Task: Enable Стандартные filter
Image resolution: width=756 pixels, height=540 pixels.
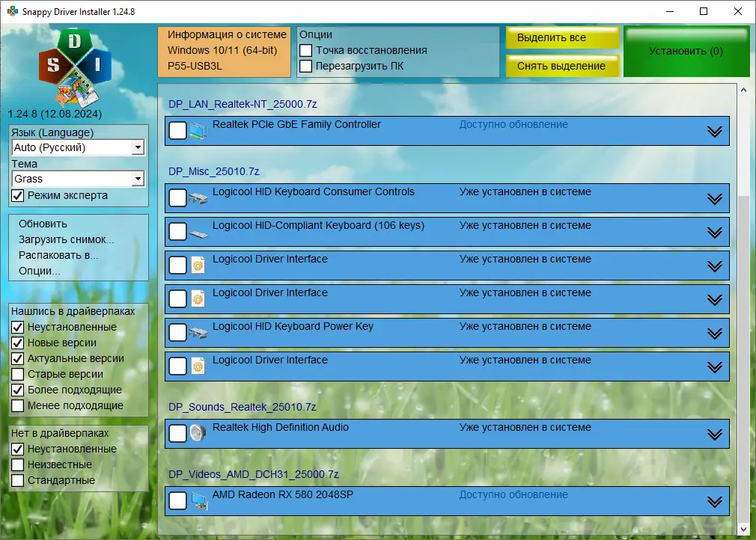Action: point(18,481)
